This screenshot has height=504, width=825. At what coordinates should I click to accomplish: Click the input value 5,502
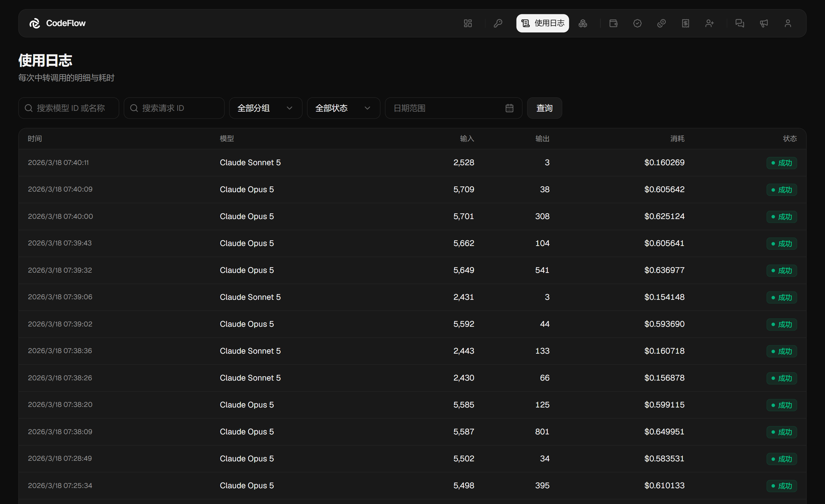click(464, 458)
